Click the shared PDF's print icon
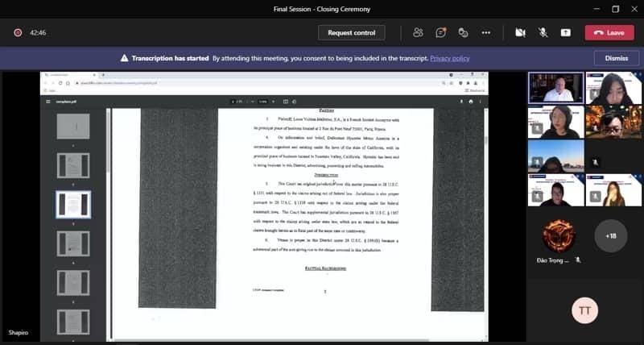This screenshot has width=644, height=345. point(471,102)
